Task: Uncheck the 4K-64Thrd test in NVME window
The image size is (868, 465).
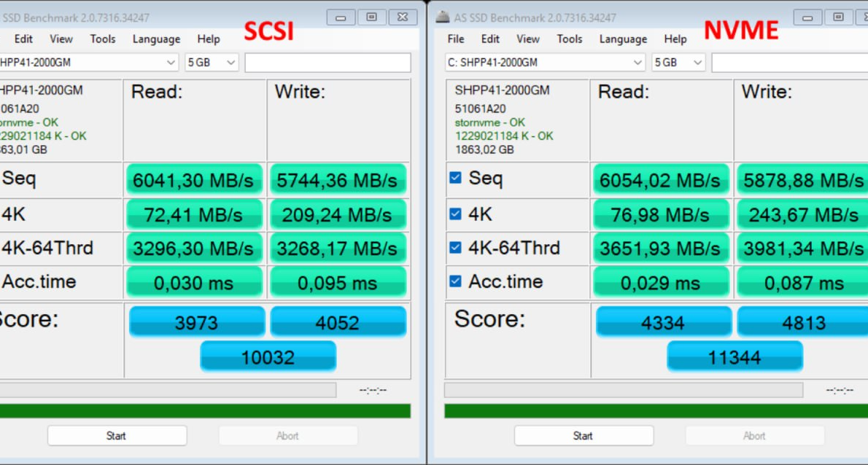Action: 456,248
